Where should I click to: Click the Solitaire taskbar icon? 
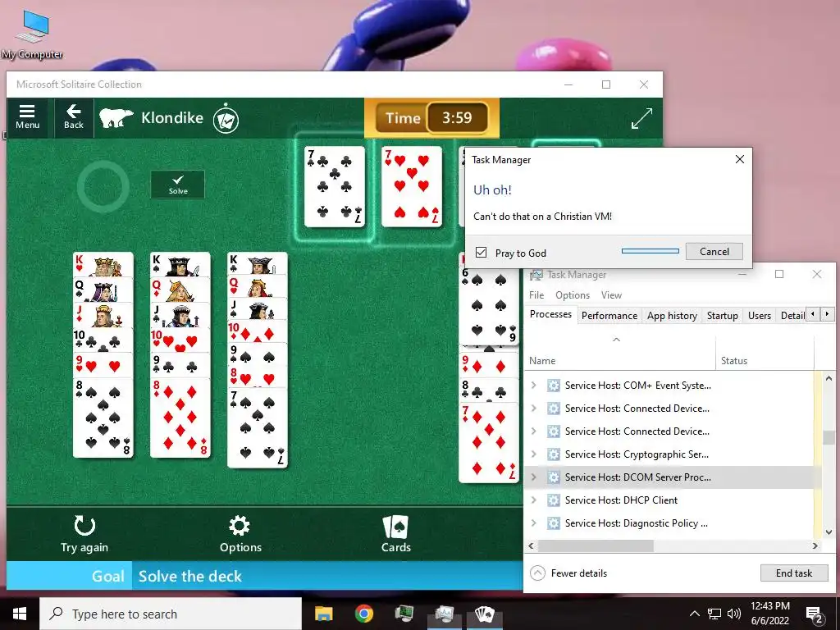tap(484, 614)
